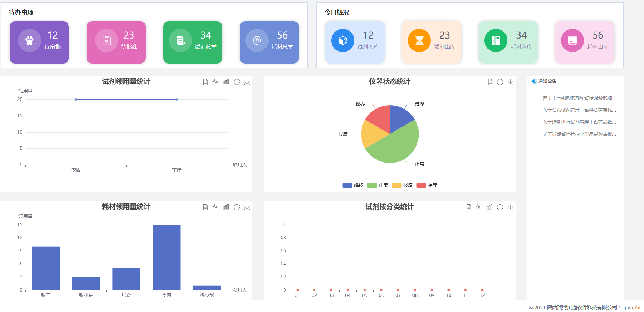Switch 试剂按分类统计 chart to line type
This screenshot has height=312, width=644.
click(479, 207)
